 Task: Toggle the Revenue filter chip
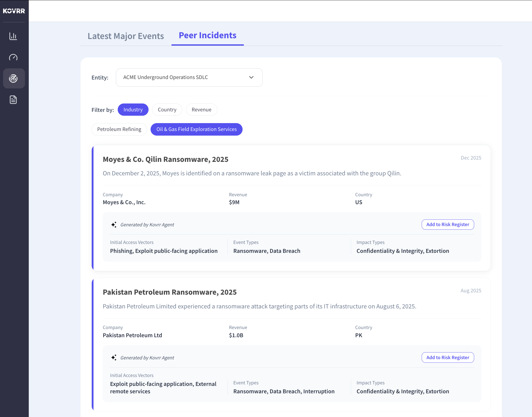click(202, 110)
